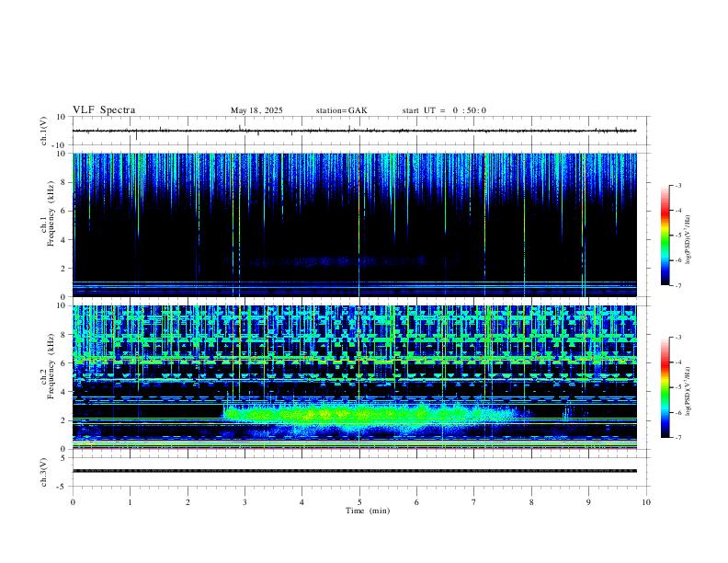The height and width of the screenshot is (563, 728).
Task: Click the ch.1 voltage waveform trace
Action: click(354, 131)
